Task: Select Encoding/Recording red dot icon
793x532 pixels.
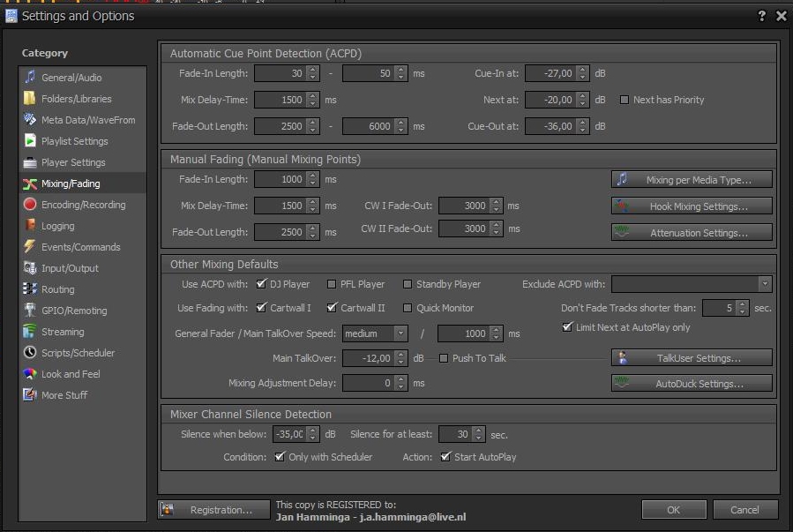Action: click(x=30, y=205)
